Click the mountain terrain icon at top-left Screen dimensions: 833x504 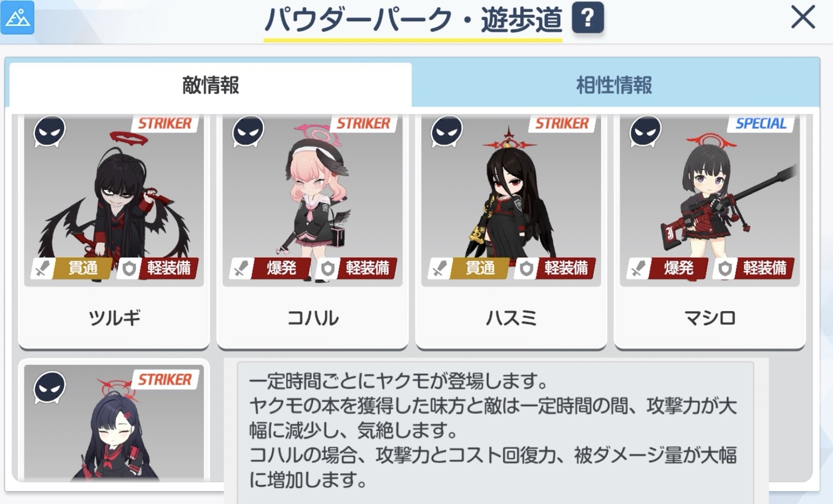(x=17, y=17)
